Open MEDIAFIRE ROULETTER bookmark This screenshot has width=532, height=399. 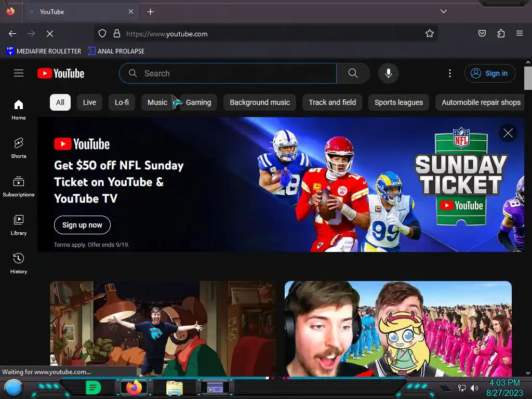44,51
